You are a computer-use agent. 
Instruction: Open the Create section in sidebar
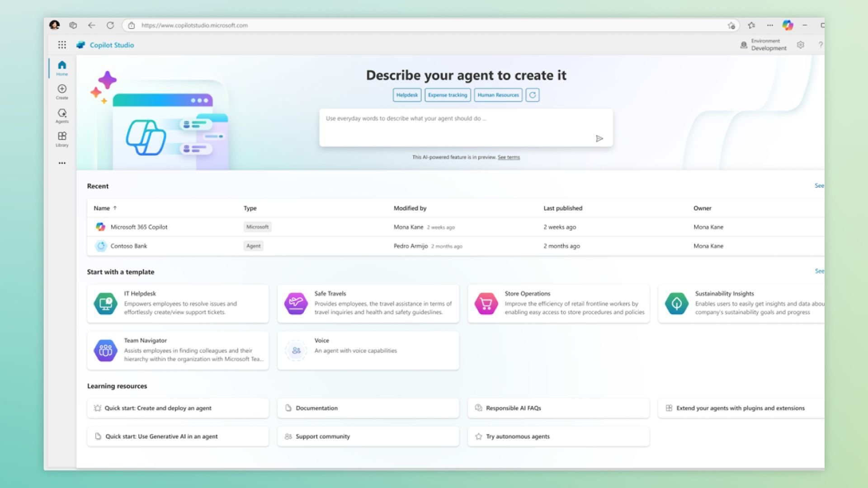(x=62, y=92)
